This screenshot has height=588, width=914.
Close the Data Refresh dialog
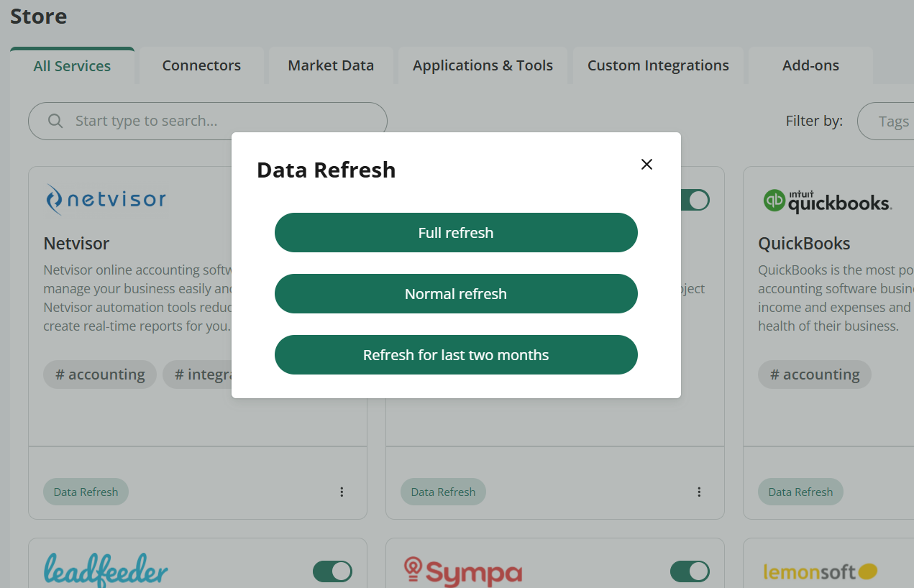point(646,165)
